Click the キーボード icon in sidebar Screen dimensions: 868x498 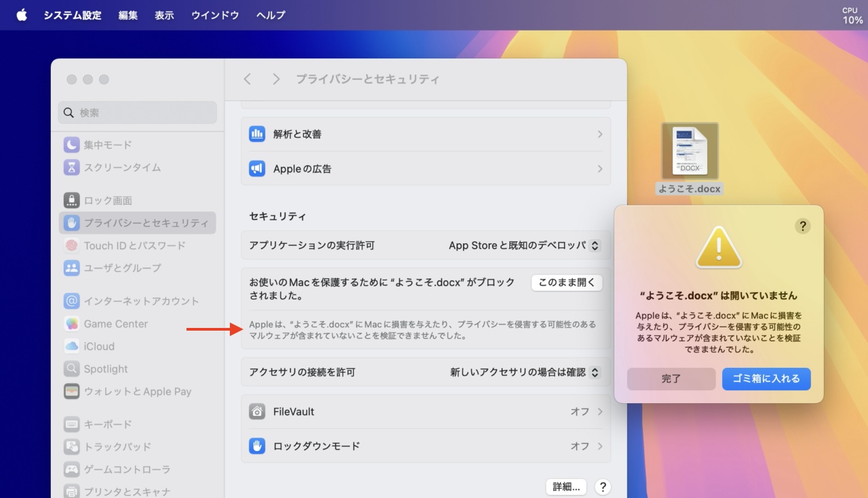[x=72, y=424]
